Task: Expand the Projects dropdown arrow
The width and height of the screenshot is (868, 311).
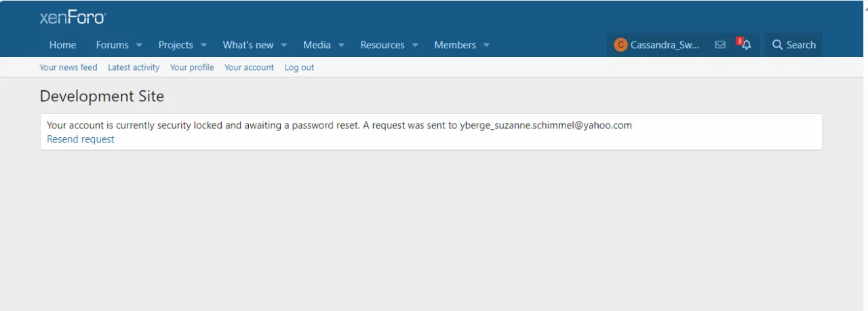Action: pos(203,45)
